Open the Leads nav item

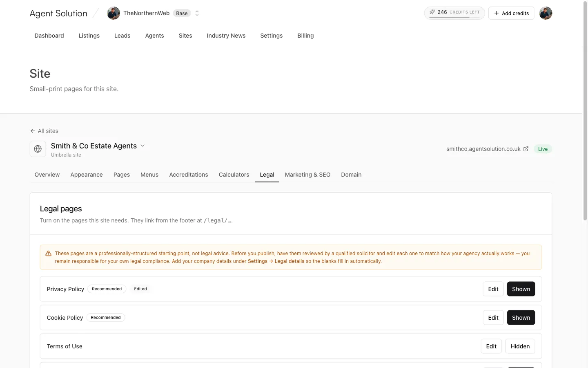tap(122, 36)
